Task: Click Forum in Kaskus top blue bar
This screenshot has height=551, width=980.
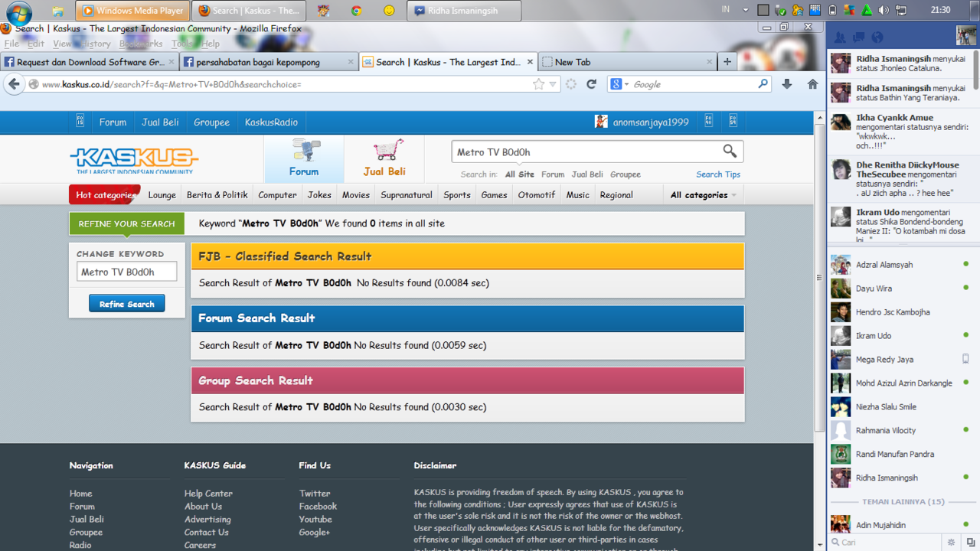Action: (113, 122)
